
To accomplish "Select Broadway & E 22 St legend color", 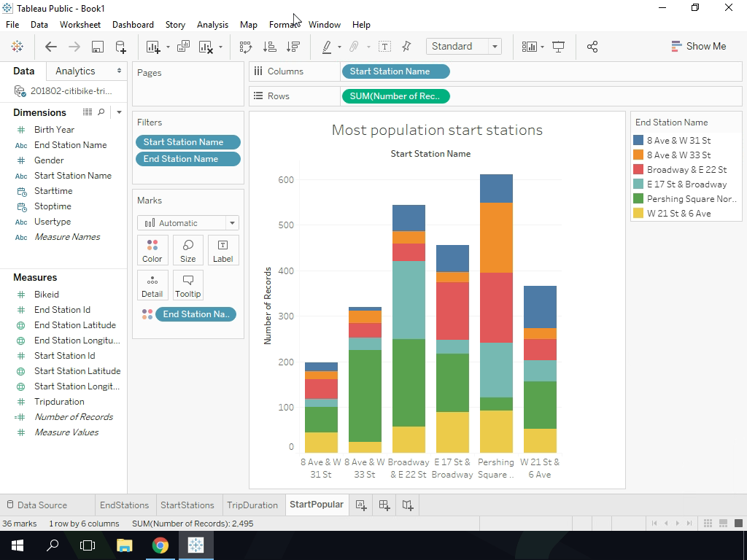I will [x=638, y=170].
